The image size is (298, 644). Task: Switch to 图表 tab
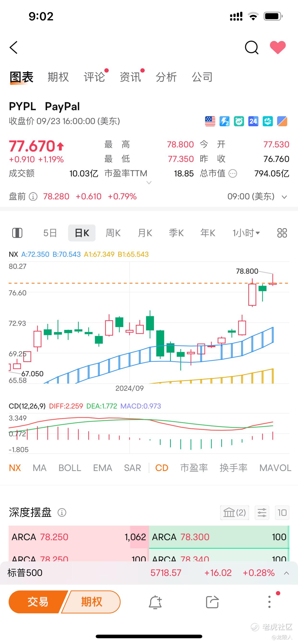coord(22,77)
